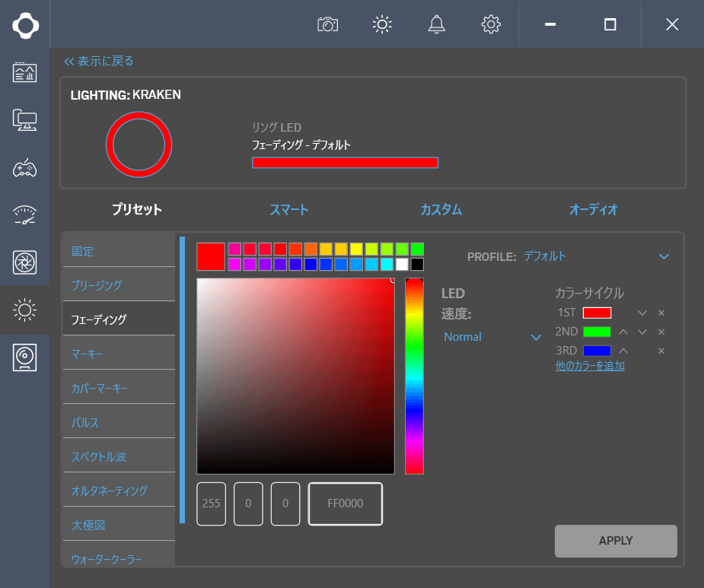Switch to the オーディオ tab
This screenshot has height=588, width=704.
tap(593, 209)
